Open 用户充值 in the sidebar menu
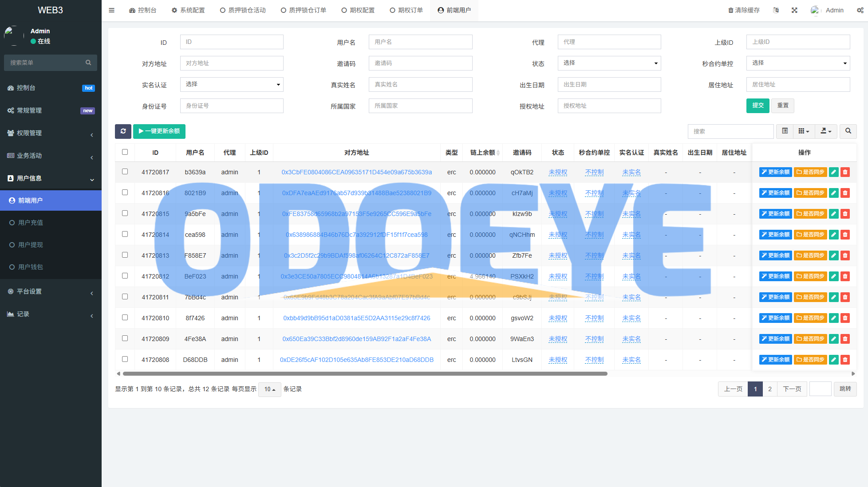 (x=31, y=223)
